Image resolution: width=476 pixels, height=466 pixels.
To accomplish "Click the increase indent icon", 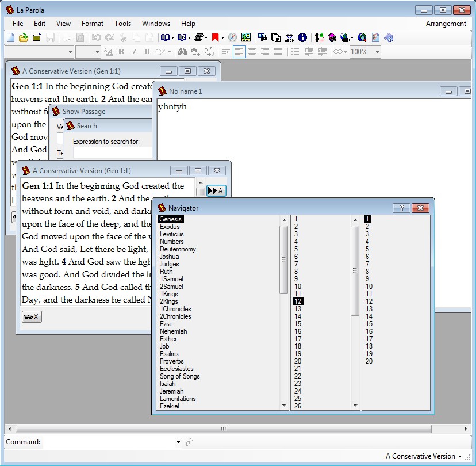I will [x=322, y=52].
